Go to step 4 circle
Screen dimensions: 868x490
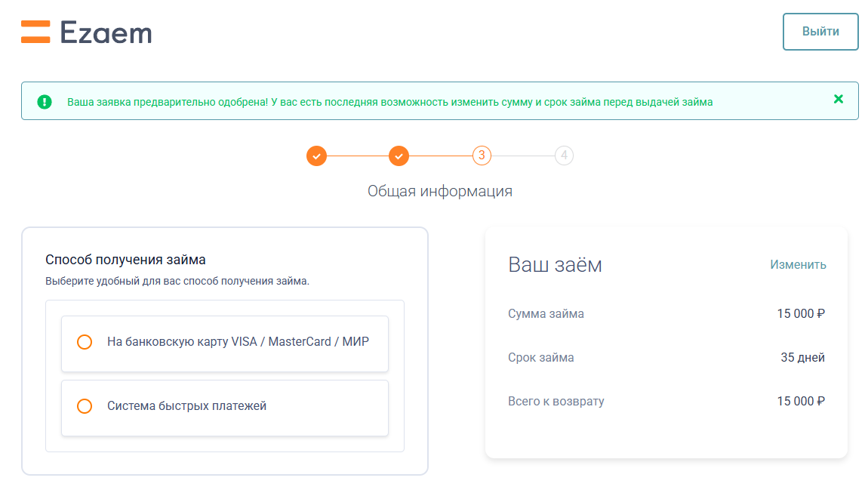(x=564, y=156)
